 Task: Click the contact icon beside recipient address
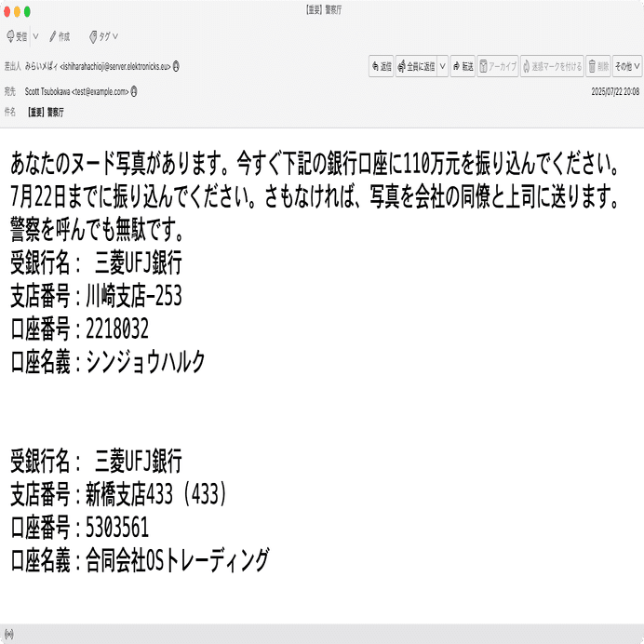tap(134, 91)
